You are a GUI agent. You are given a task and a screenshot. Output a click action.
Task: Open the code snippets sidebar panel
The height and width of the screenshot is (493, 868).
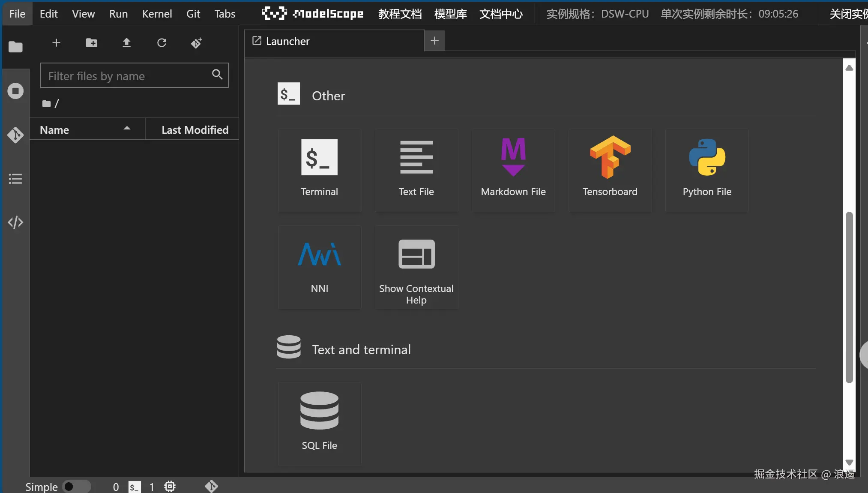15,222
